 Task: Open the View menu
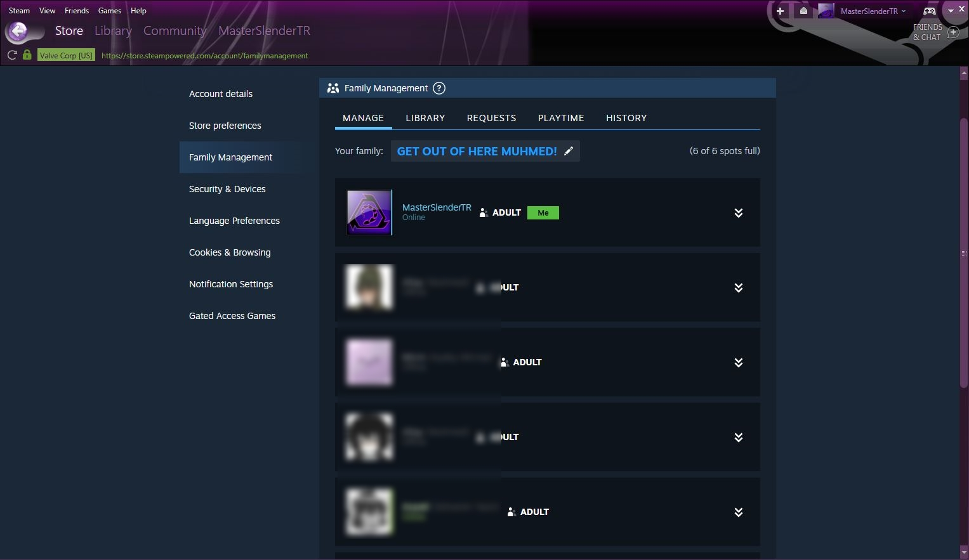coord(47,11)
